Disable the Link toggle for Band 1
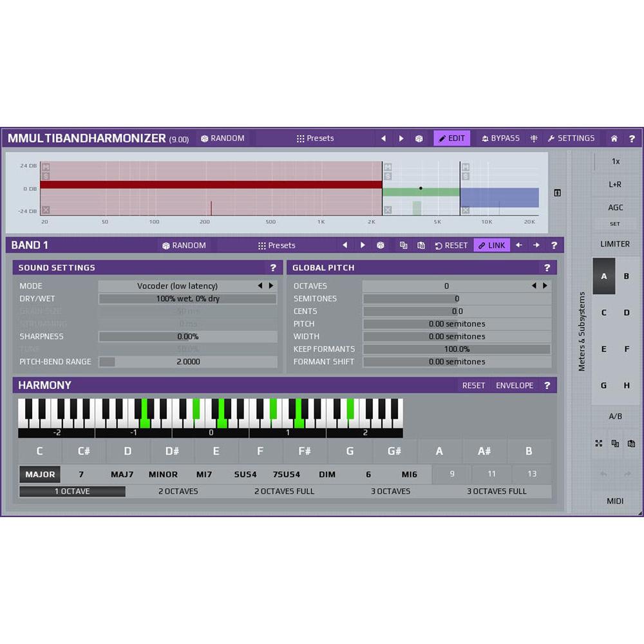 tap(491, 245)
